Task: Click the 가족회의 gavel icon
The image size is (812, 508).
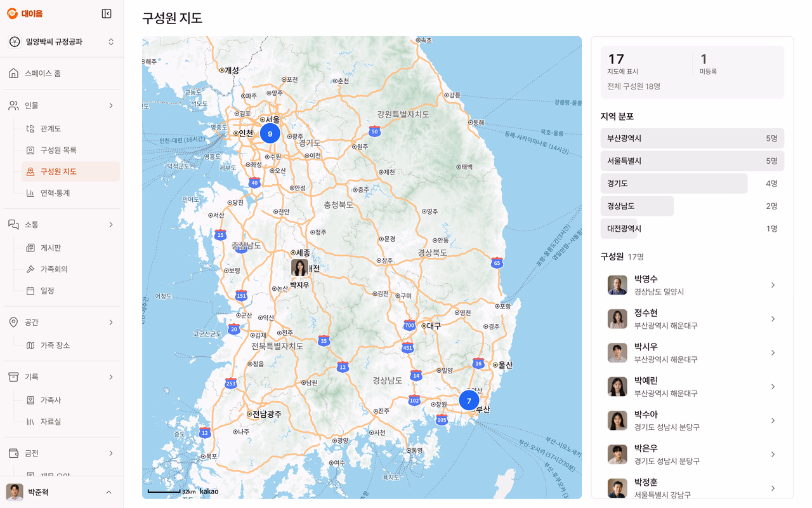Action: coord(30,269)
